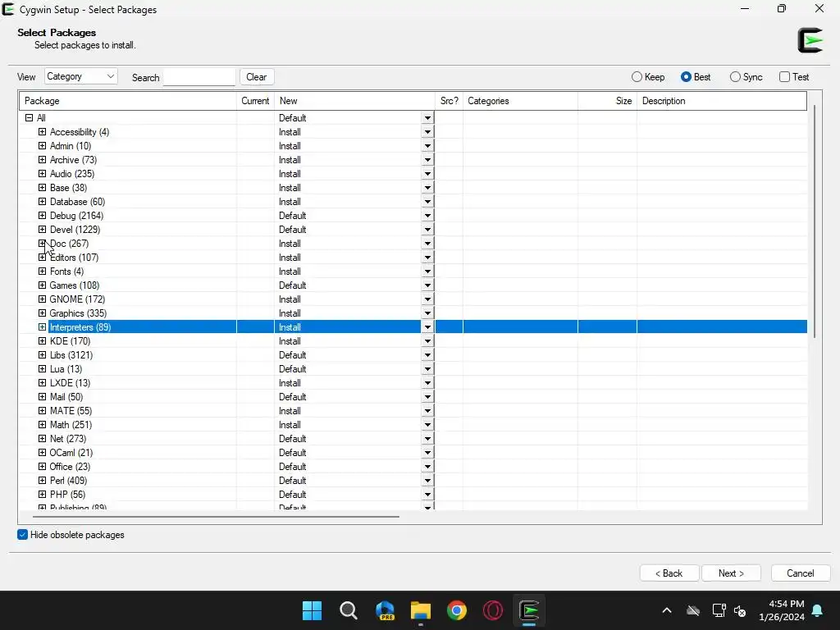Open action dropdown for PHP row

point(427,495)
